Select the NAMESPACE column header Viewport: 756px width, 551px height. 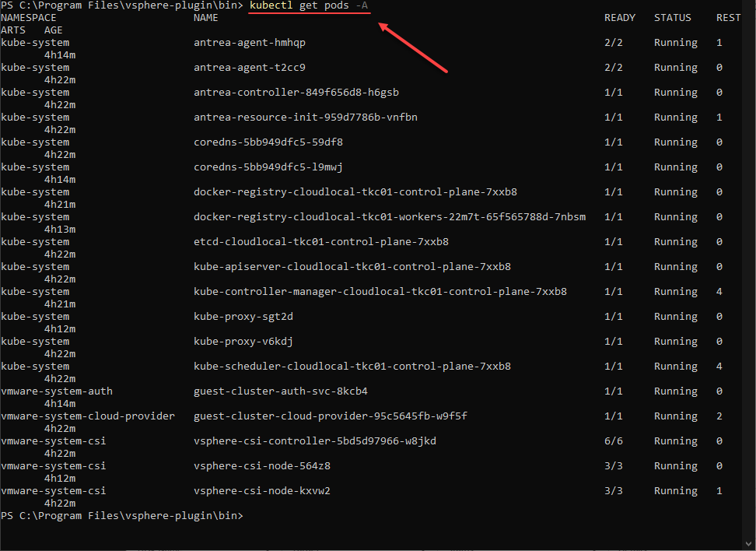coord(29,18)
